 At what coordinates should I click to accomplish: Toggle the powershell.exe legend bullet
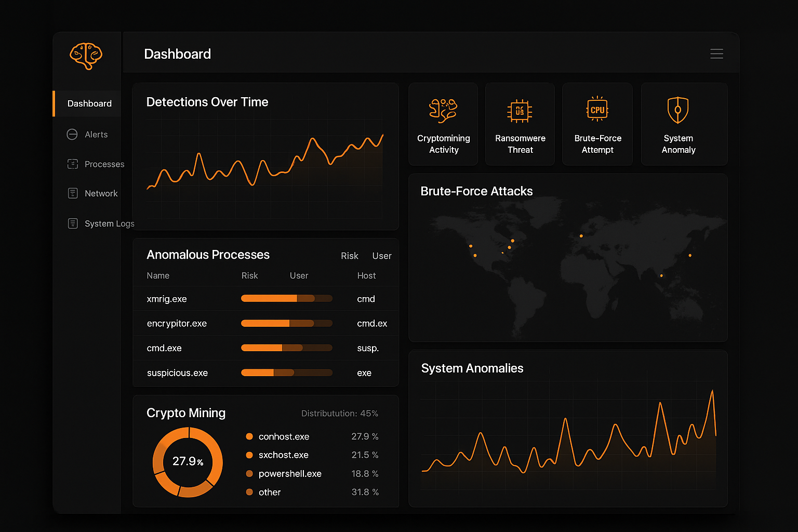(249, 473)
